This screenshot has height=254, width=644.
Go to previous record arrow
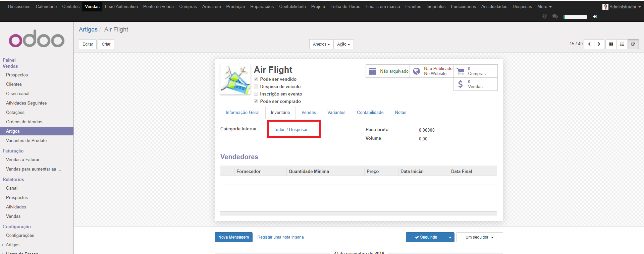589,44
